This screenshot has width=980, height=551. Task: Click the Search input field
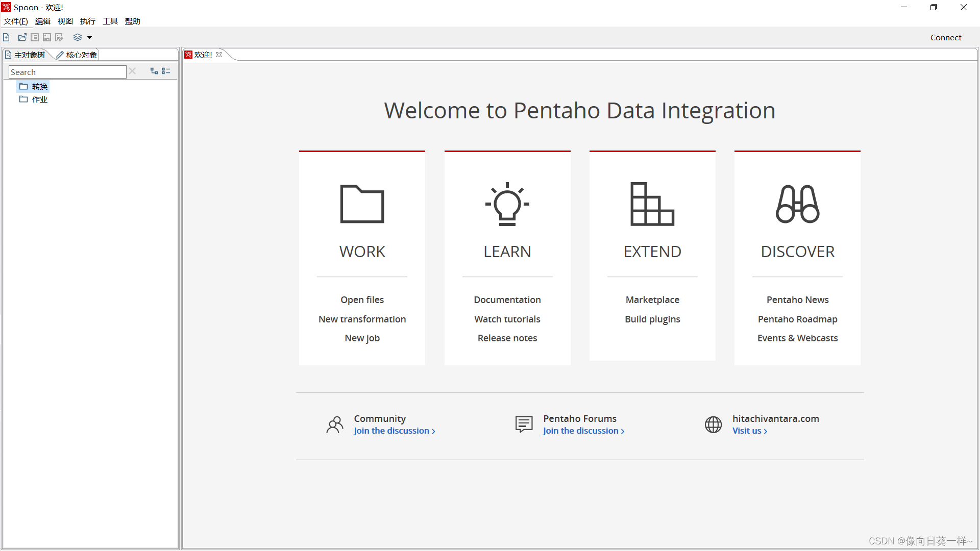[x=67, y=72]
